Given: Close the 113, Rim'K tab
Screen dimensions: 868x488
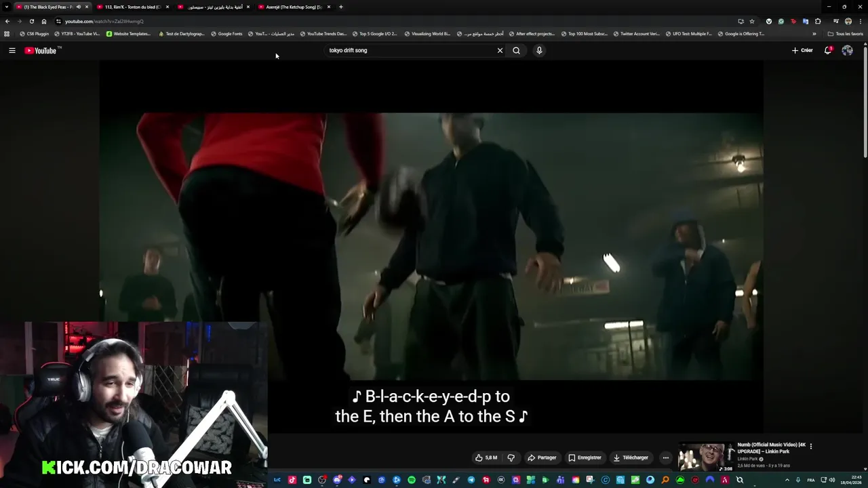Looking at the screenshot, I should click(x=167, y=7).
